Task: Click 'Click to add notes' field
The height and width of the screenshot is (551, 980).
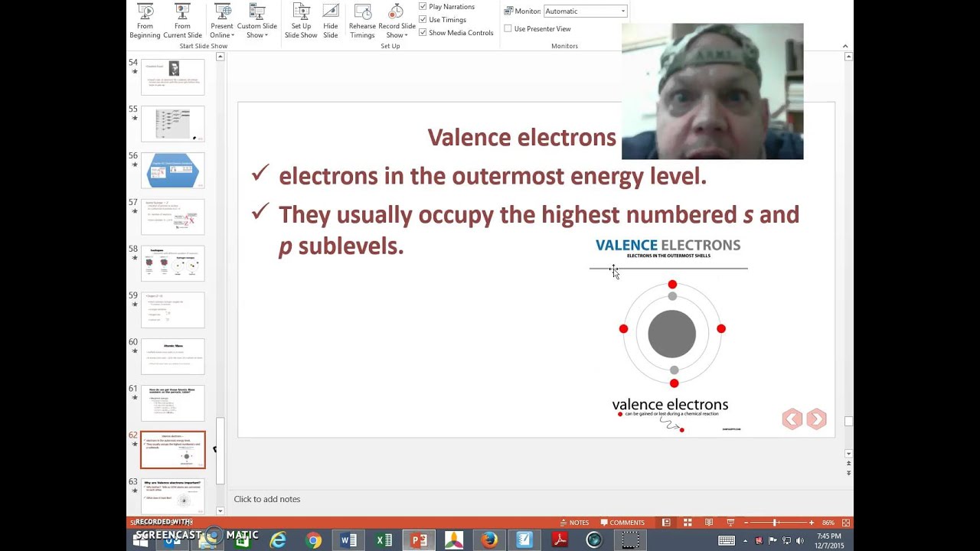Action: tap(266, 499)
